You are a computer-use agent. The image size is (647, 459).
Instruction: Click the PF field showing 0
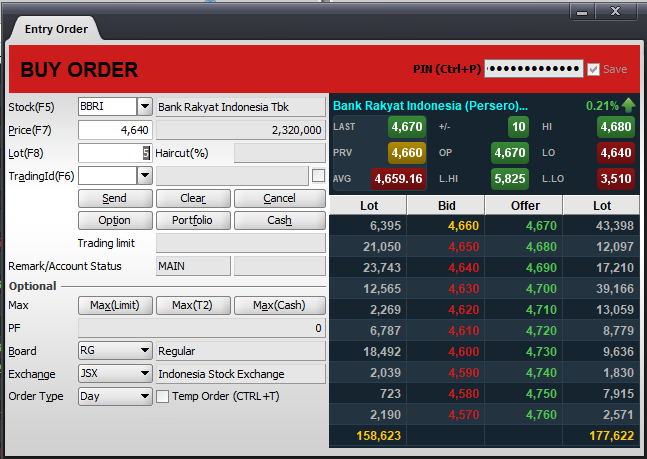(x=202, y=328)
